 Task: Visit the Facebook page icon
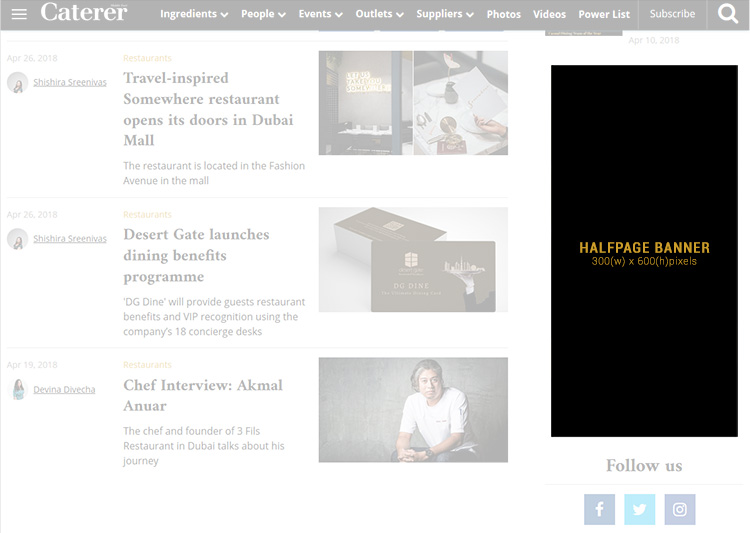[x=599, y=510]
